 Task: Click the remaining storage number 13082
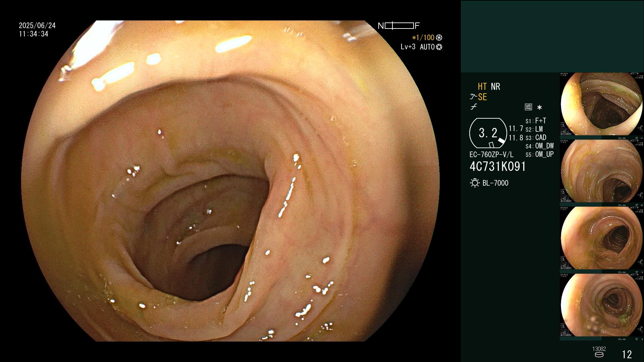(x=599, y=349)
